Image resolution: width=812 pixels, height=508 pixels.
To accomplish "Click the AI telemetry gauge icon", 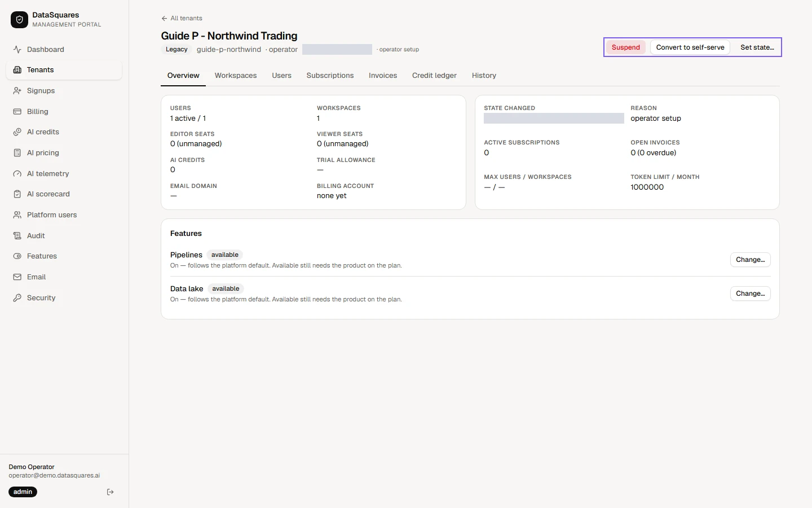I will (17, 174).
